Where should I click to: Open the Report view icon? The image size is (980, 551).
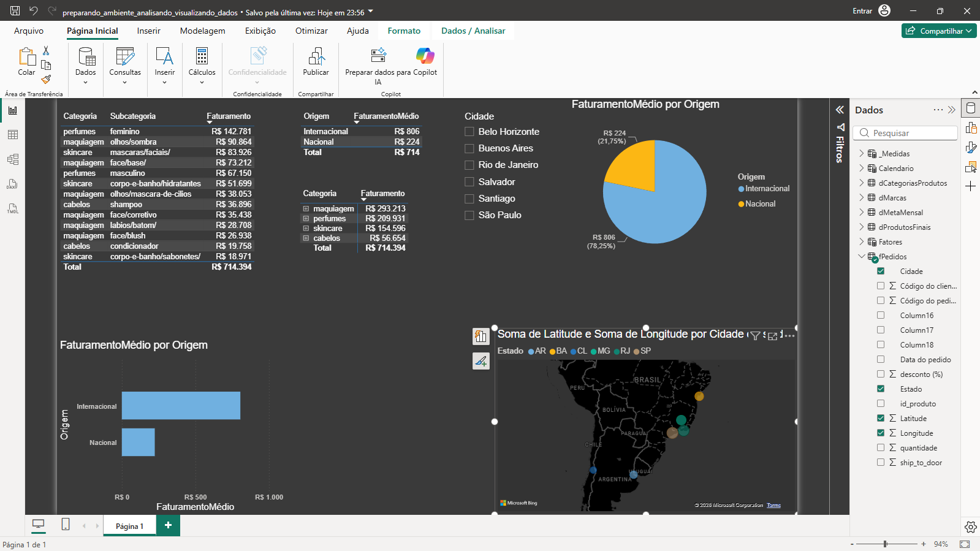pyautogui.click(x=13, y=110)
